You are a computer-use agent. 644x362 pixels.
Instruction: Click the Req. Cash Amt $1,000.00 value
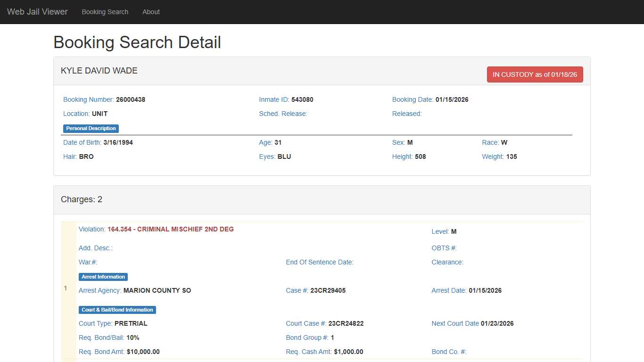(x=348, y=352)
